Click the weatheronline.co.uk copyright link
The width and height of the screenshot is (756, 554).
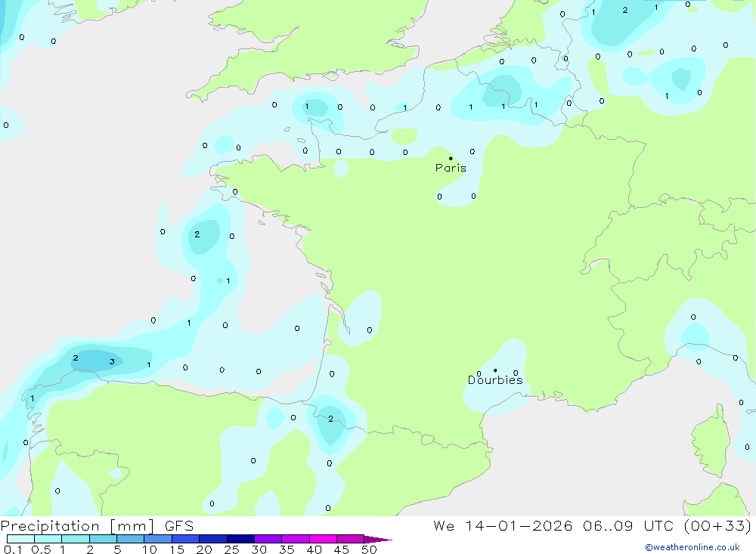pos(692,547)
